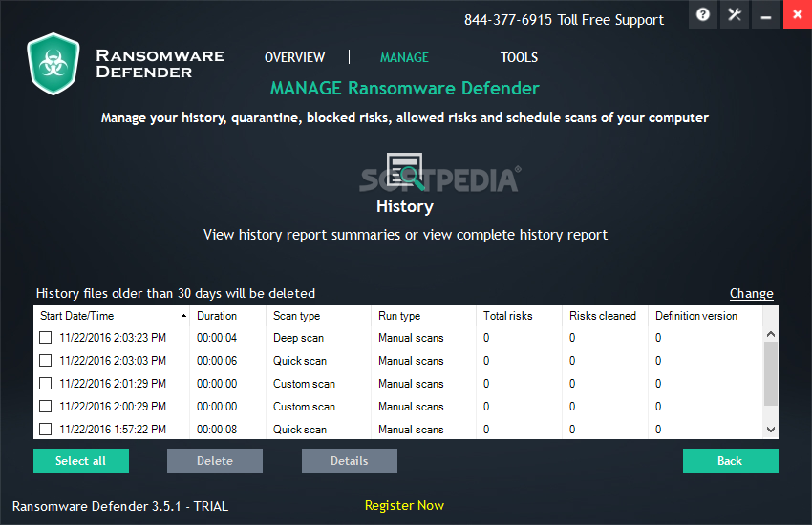Sort by Total risks column header

click(x=519, y=316)
